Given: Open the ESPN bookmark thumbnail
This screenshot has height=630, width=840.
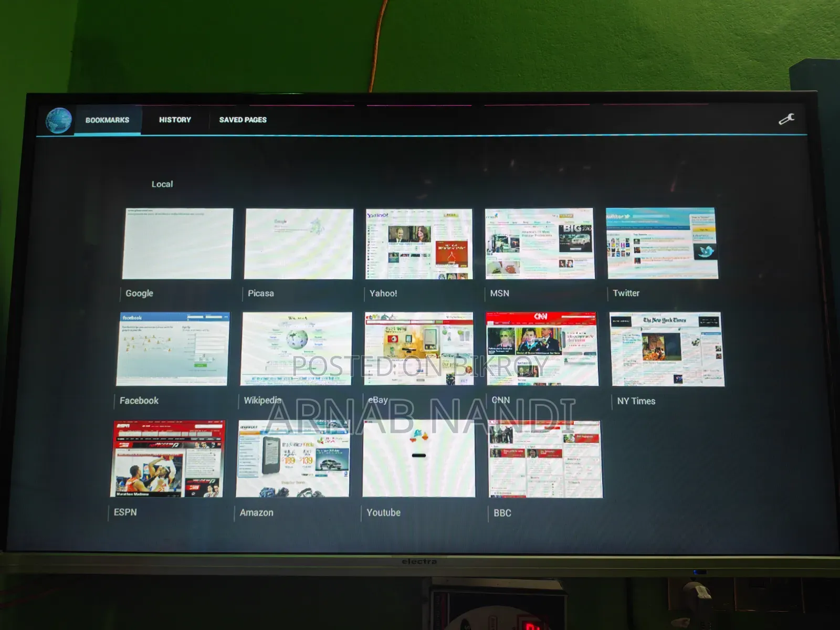Looking at the screenshot, I should pos(167,458).
